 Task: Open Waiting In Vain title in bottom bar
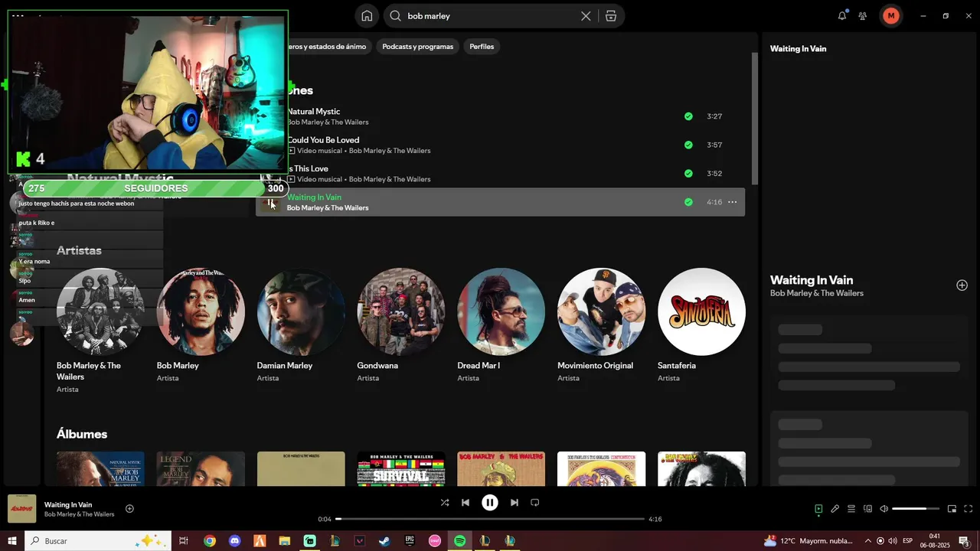tap(68, 505)
